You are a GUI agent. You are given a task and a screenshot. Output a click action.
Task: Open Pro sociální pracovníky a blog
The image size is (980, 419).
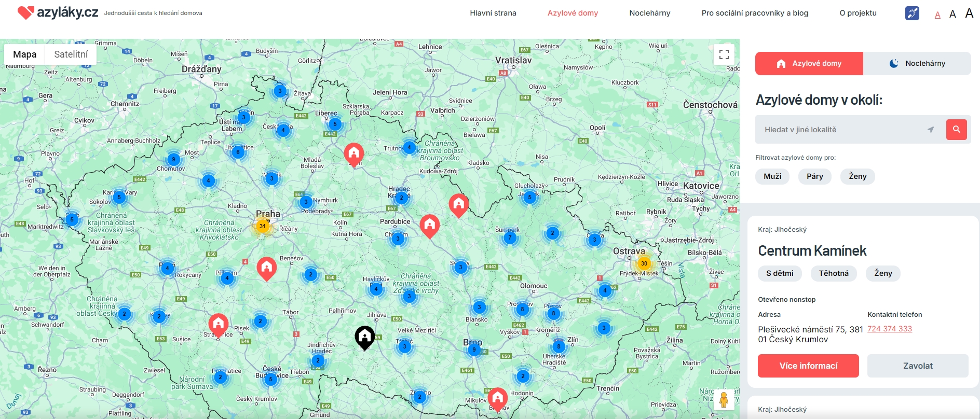point(755,13)
